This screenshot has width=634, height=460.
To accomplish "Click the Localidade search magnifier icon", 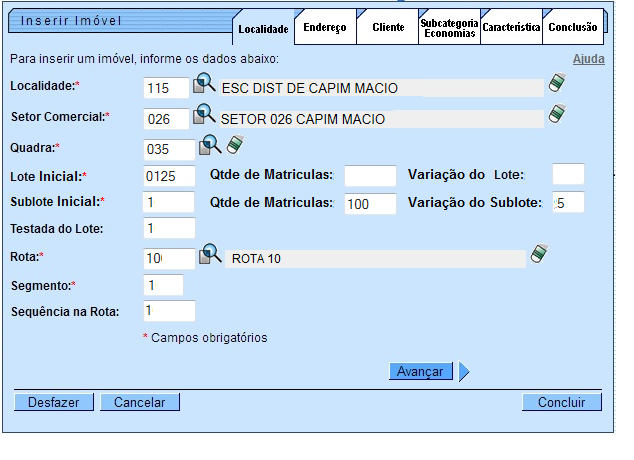I will (204, 86).
